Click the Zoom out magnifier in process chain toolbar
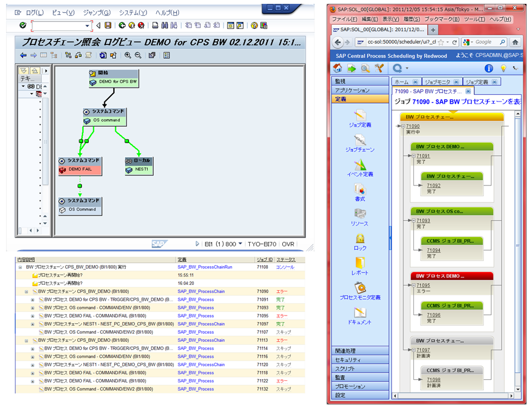The width and height of the screenshot is (532, 411). tap(138, 55)
